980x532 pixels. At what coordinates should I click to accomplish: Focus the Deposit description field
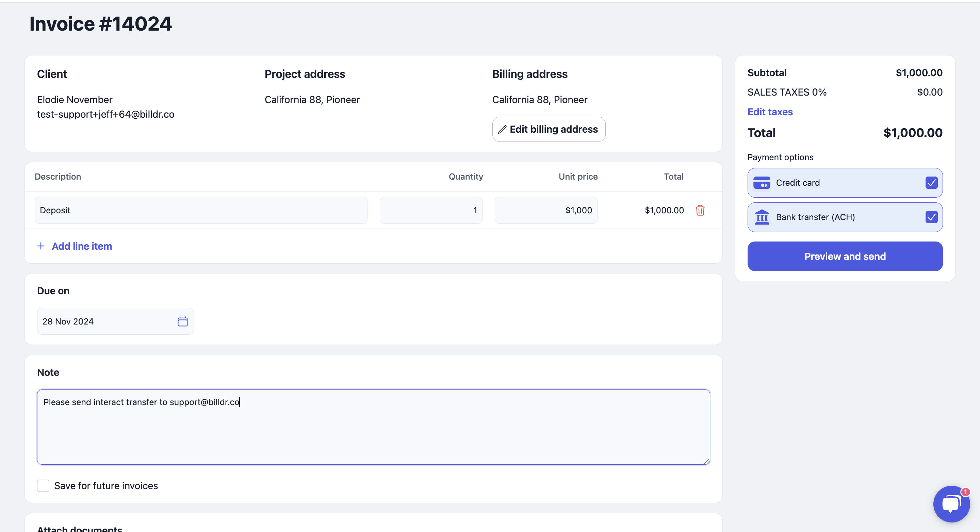[x=201, y=210]
